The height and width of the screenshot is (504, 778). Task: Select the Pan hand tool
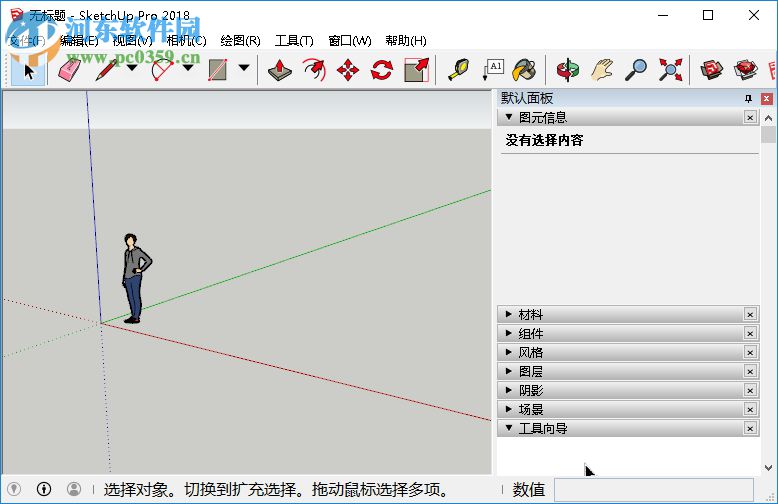coord(602,70)
